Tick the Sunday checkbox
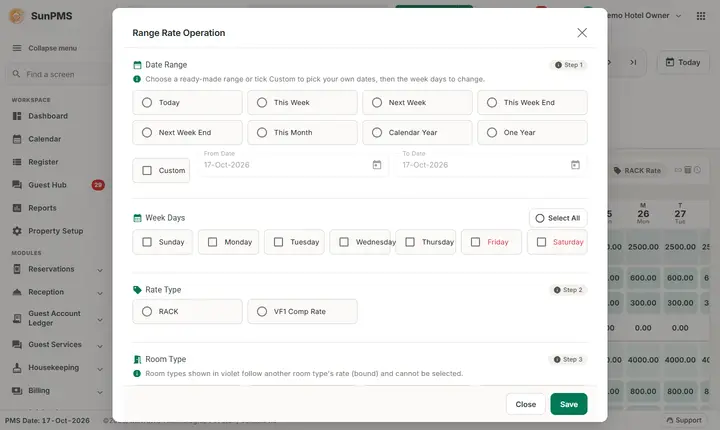The height and width of the screenshot is (430, 720). pos(147,242)
